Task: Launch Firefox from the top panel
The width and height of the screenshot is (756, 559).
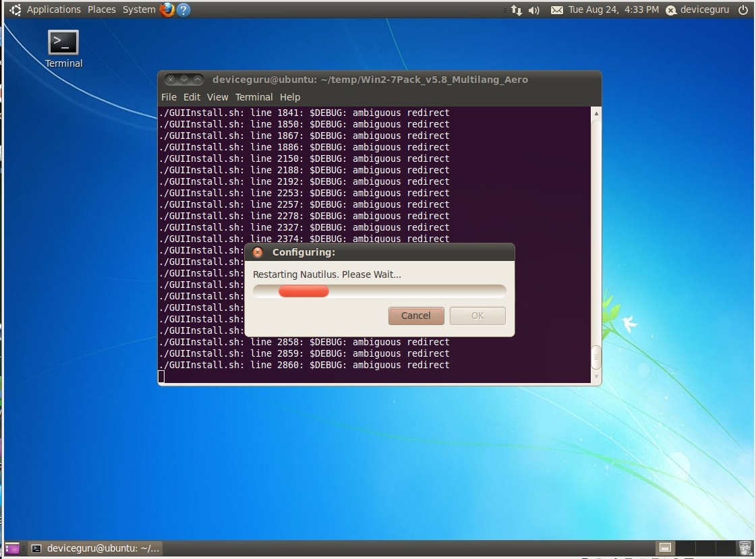Action: coord(167,9)
